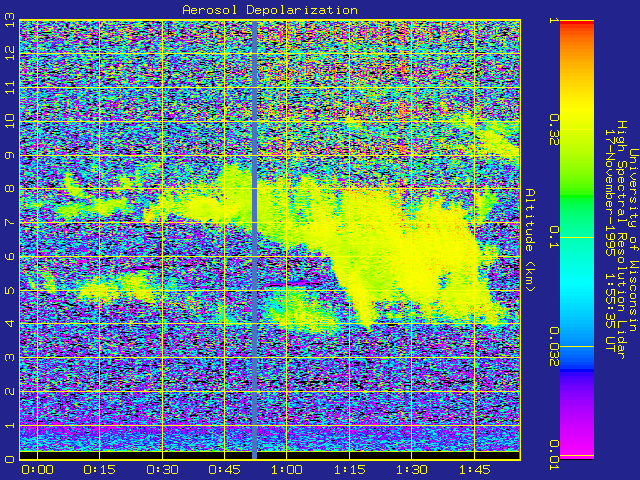
Task: Click altitude axis label 13
Action: coord(10,20)
